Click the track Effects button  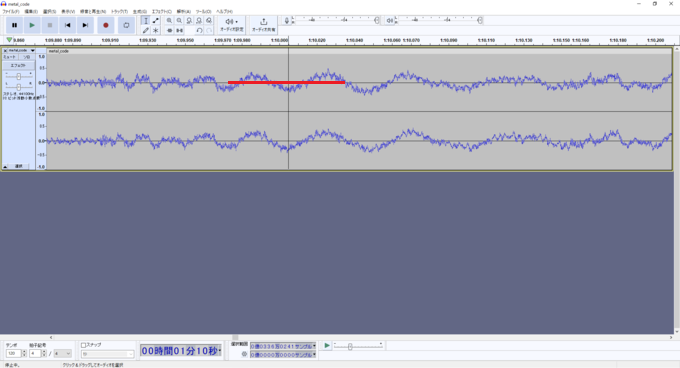18,65
